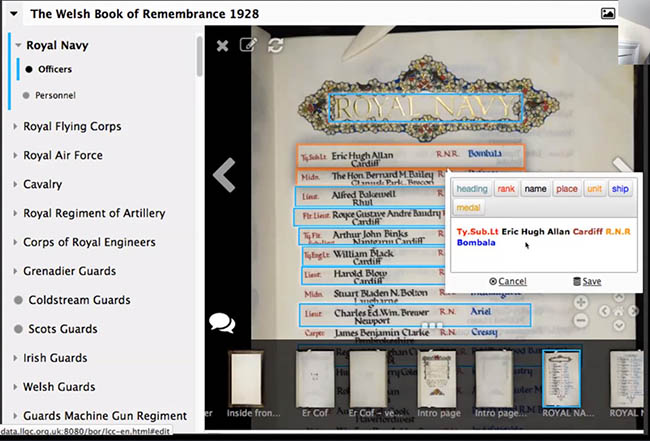Open the Intro page thumbnail with illustration
The width and height of the screenshot is (650, 441).
(x=437, y=379)
